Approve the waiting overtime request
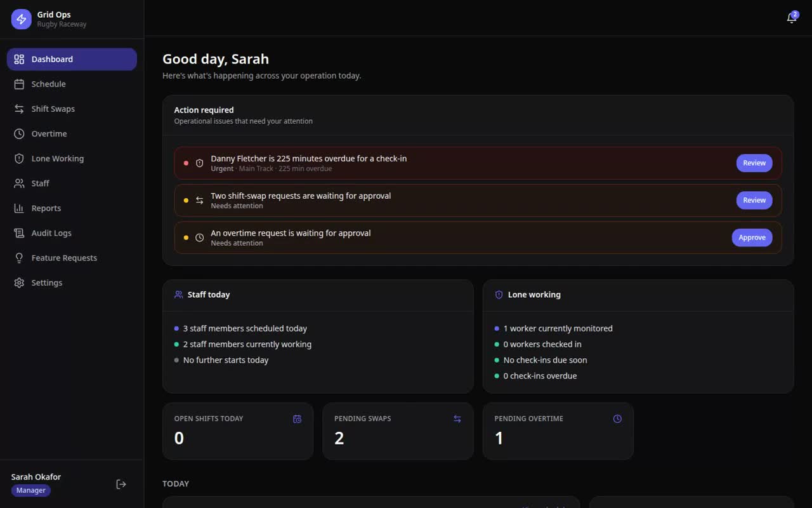The image size is (812, 508). click(752, 237)
